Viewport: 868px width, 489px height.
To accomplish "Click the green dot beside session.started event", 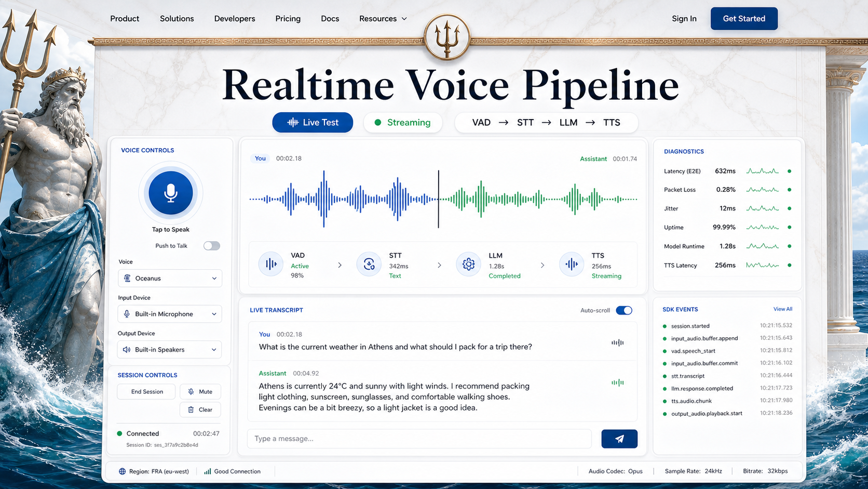I will point(664,326).
